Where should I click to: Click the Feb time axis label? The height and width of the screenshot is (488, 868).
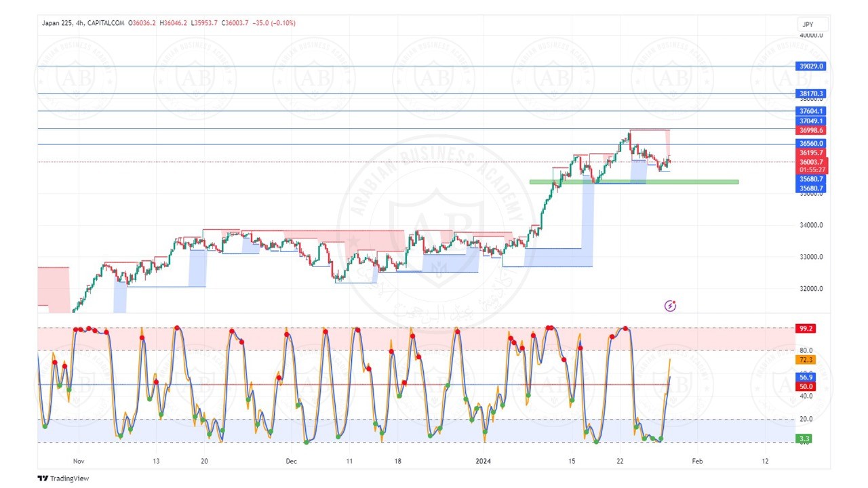pos(696,460)
